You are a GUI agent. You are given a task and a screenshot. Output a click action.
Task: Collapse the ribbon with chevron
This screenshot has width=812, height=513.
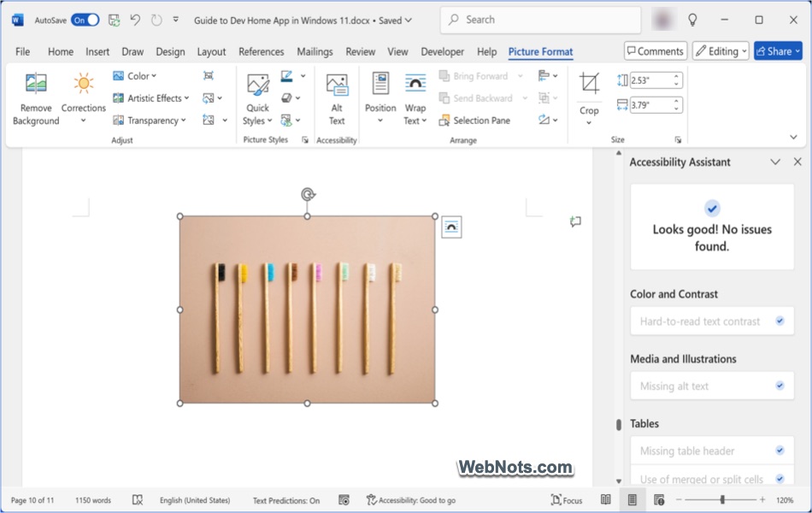point(793,138)
